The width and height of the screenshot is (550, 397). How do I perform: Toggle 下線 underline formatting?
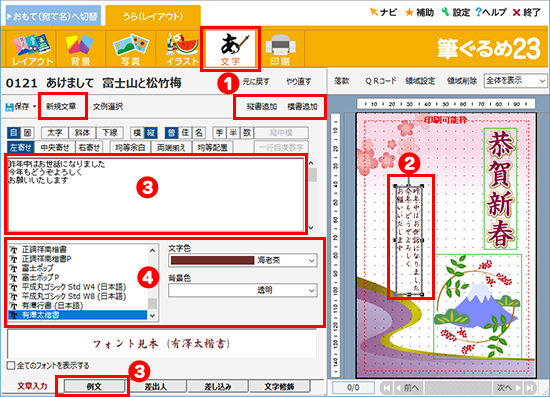coord(110,133)
